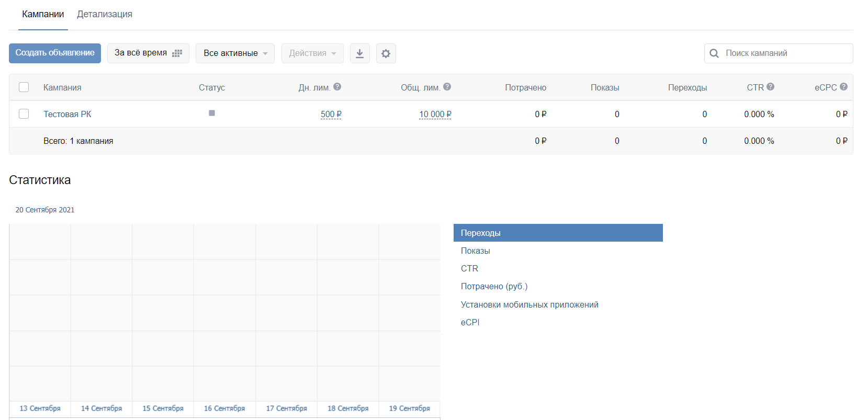
Task: Click help icon next to eCPC
Action: [844, 87]
